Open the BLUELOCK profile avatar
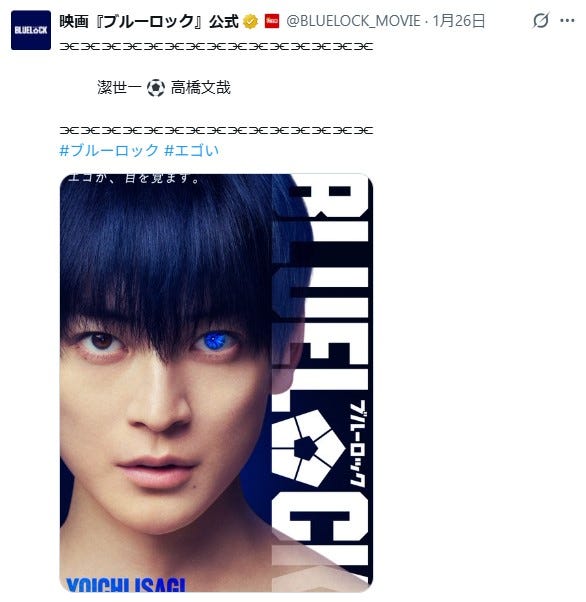The height and width of the screenshot is (602, 586). click(x=31, y=30)
